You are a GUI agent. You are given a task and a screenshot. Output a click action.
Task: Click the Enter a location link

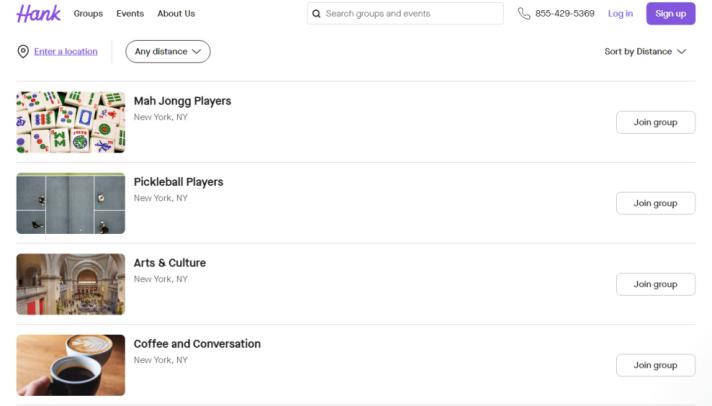(x=66, y=52)
